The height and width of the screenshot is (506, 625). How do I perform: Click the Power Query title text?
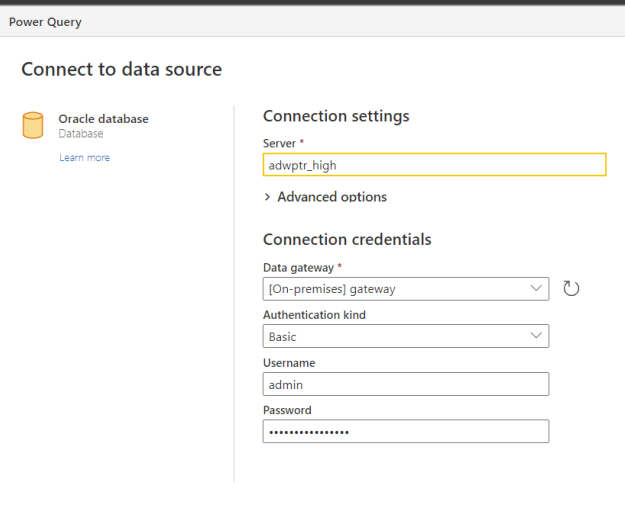point(45,21)
